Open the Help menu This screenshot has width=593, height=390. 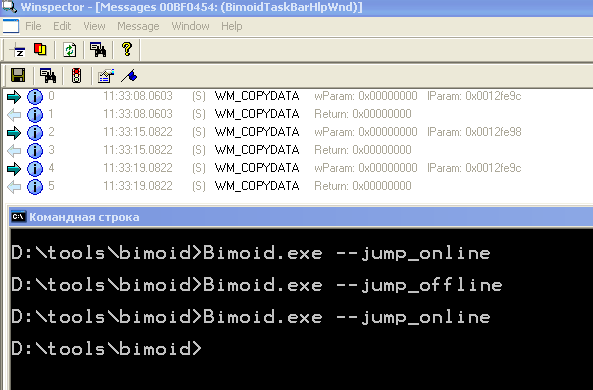pyautogui.click(x=231, y=26)
